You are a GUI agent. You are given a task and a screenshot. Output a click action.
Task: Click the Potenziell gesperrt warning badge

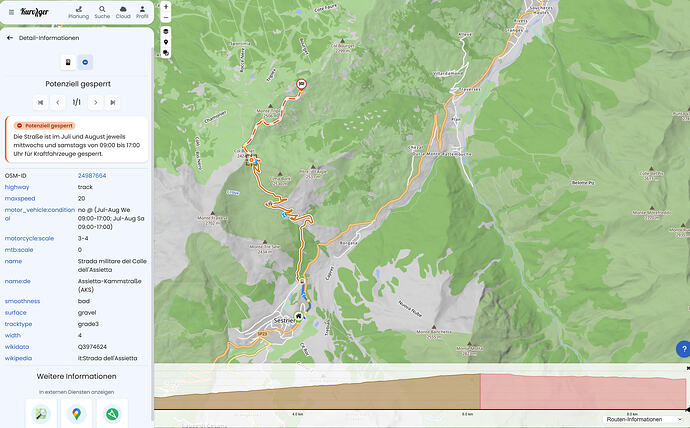coord(44,125)
